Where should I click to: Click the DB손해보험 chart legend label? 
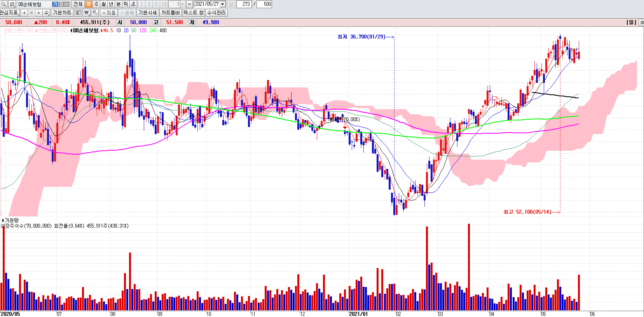[x=86, y=30]
